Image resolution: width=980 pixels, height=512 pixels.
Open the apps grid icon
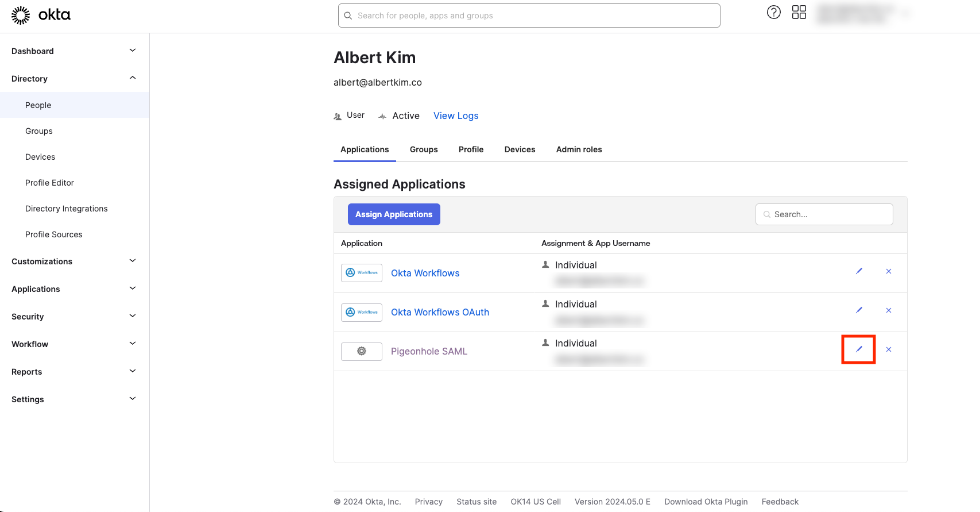[x=799, y=12]
